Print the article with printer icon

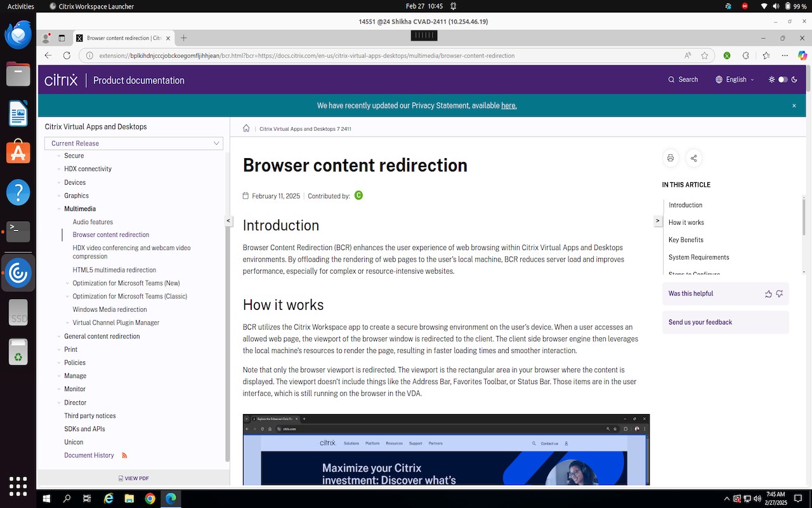pos(671,158)
